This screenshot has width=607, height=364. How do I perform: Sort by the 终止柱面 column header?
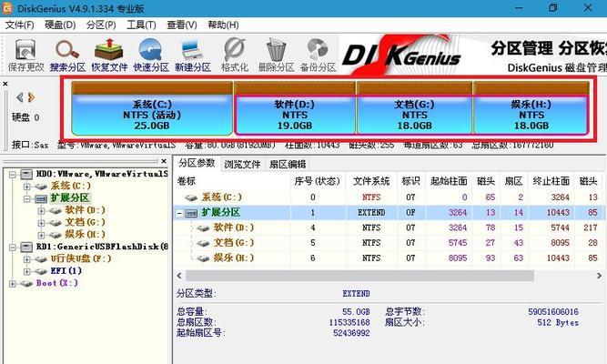coord(551,181)
